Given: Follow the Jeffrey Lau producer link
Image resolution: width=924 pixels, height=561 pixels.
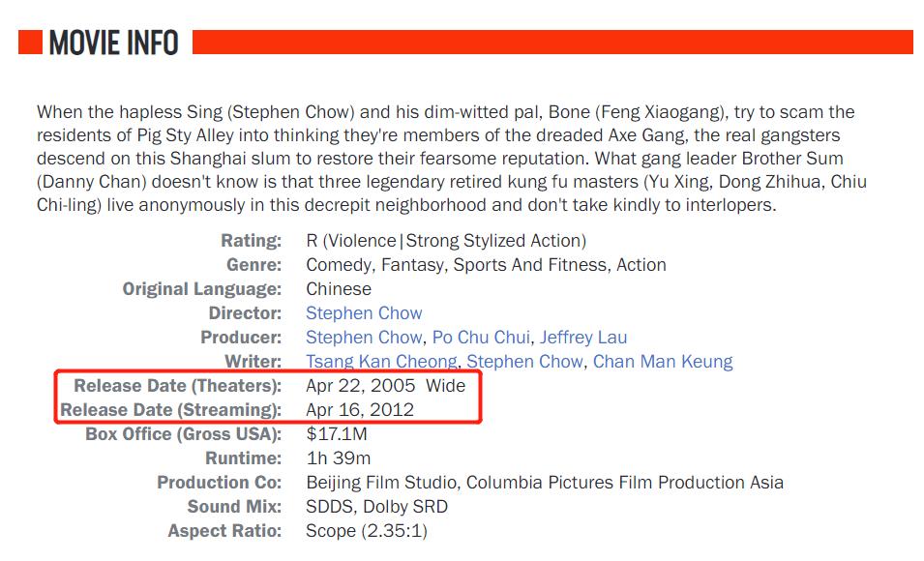Looking at the screenshot, I should (583, 338).
